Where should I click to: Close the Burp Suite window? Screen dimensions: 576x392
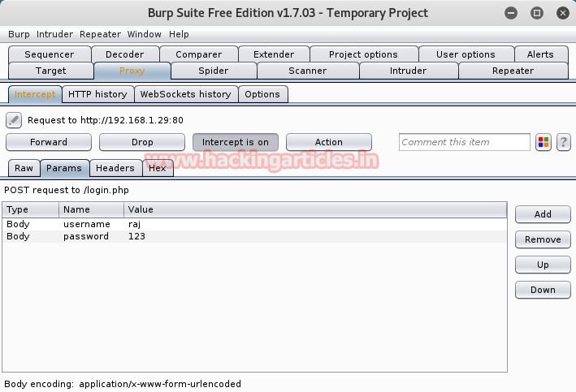pyautogui.click(x=563, y=13)
